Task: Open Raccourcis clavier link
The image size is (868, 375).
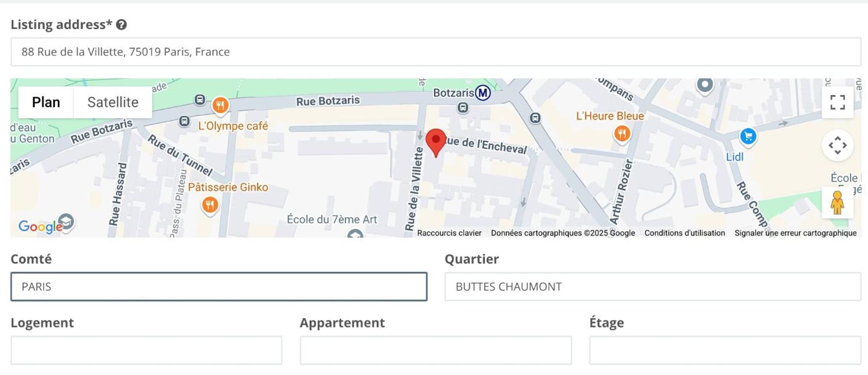Action: tap(449, 233)
